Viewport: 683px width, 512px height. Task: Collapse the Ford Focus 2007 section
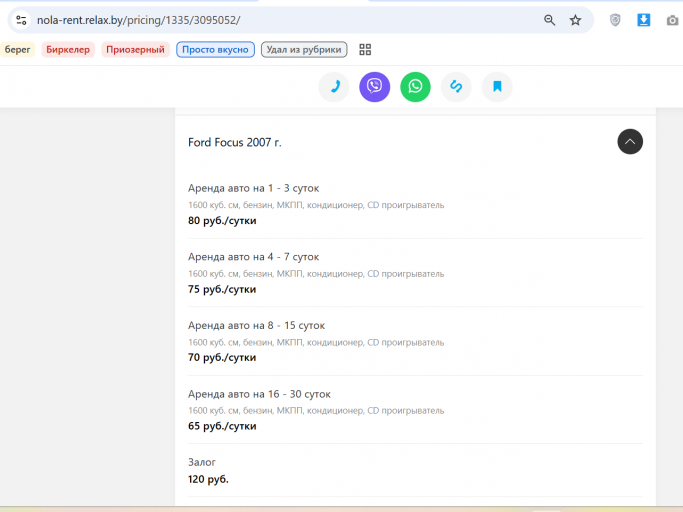coord(630,142)
